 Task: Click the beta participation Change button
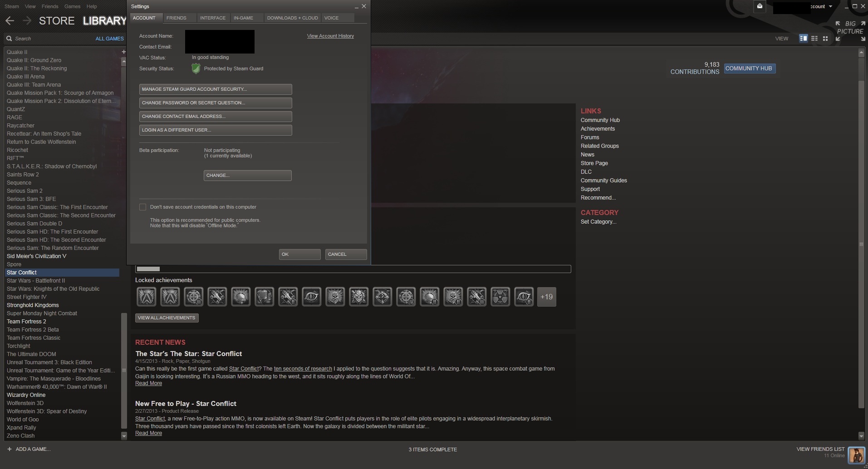click(x=248, y=175)
